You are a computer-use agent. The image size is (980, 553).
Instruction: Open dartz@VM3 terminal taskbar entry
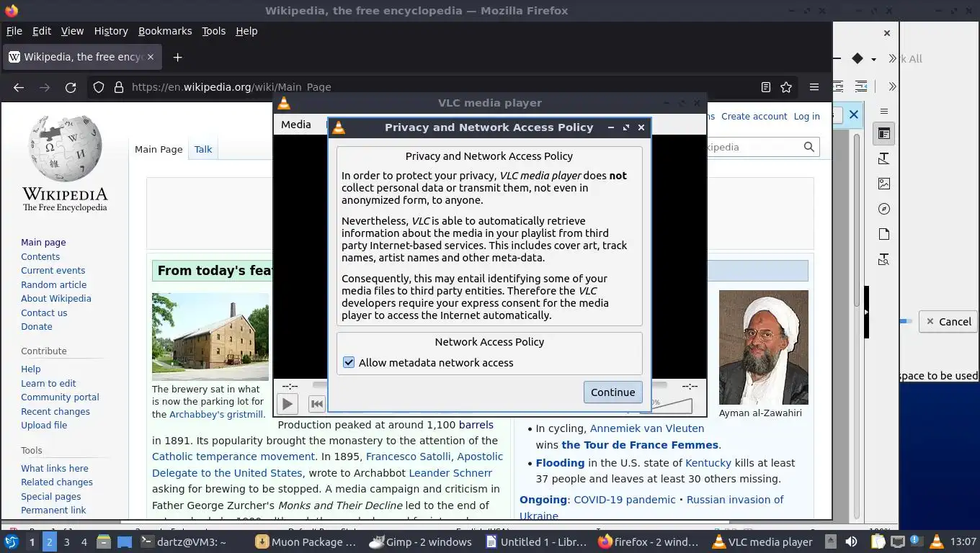tap(183, 541)
